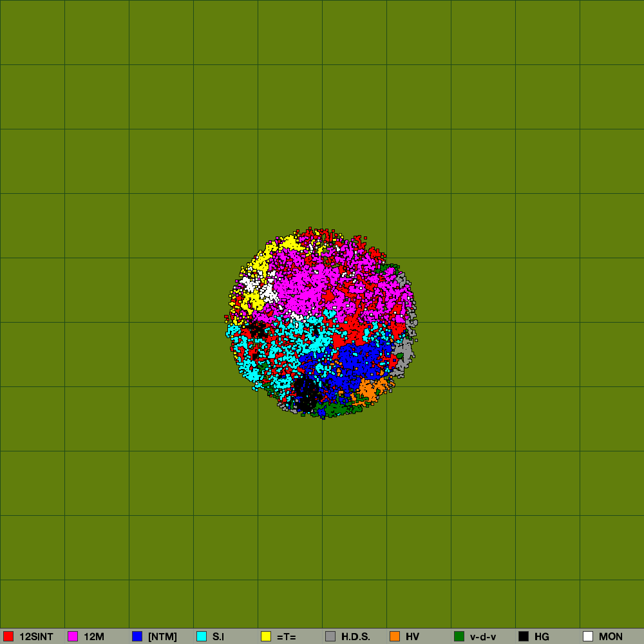Select the H.D.S. label in legend
The width and height of the screenshot is (644, 644).
tap(355, 637)
